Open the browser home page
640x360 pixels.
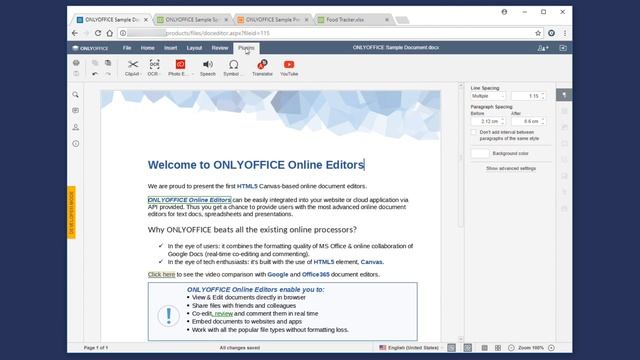tap(110, 33)
